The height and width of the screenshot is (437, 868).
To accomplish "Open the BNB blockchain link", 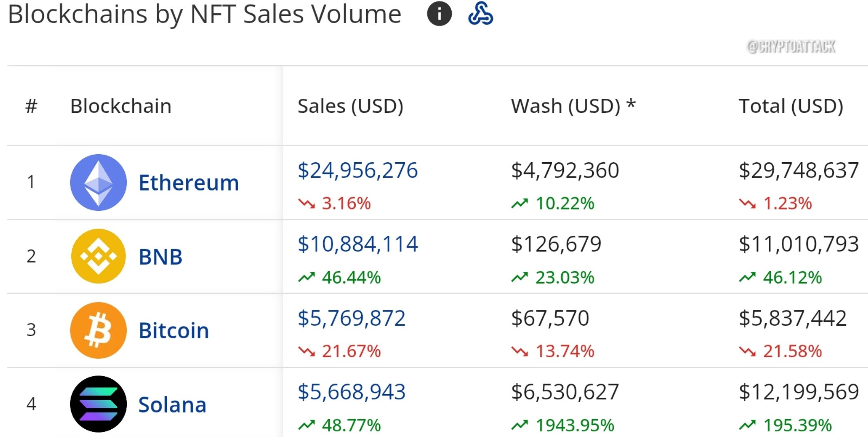I will tap(160, 257).
